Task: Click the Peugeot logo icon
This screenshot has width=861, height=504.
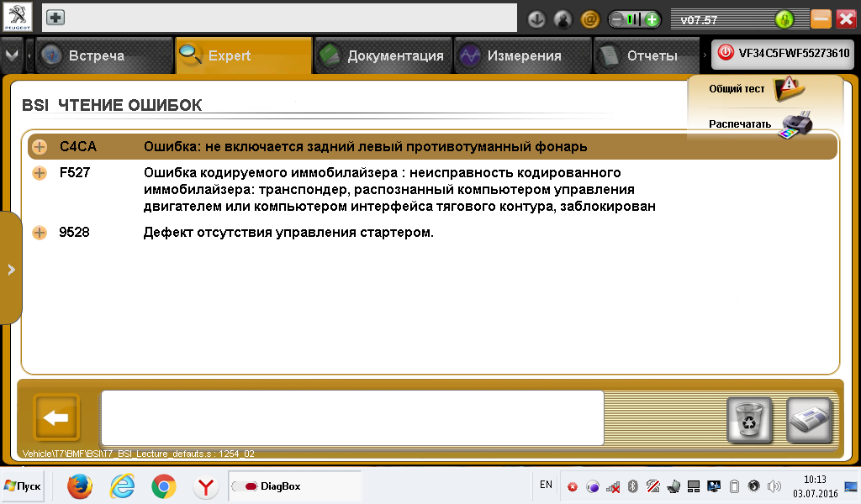Action: tap(17, 17)
